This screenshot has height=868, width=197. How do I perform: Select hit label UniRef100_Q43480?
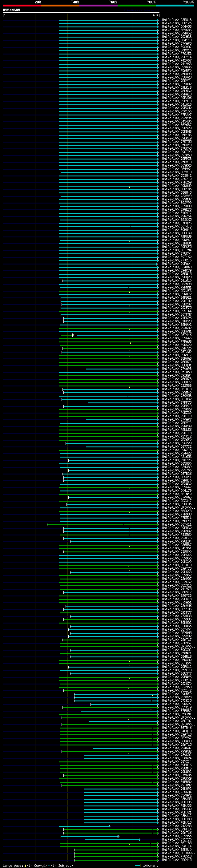(177, 121)
